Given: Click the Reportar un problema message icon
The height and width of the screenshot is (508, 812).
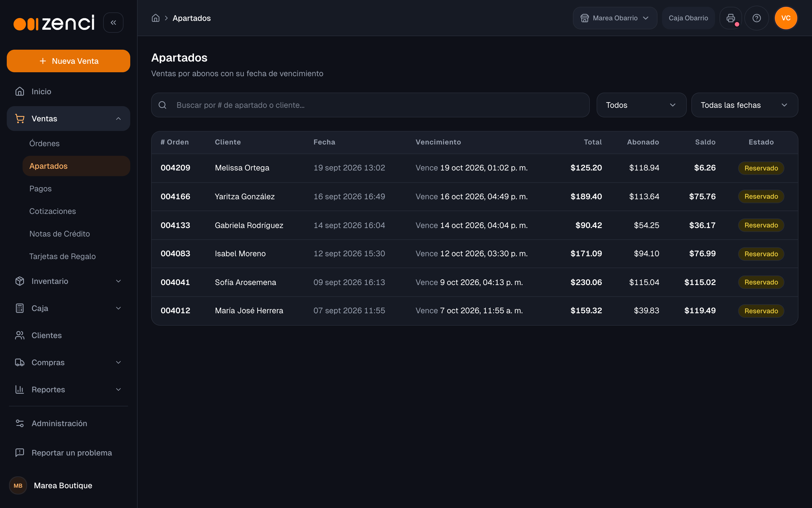Looking at the screenshot, I should pyautogui.click(x=20, y=453).
